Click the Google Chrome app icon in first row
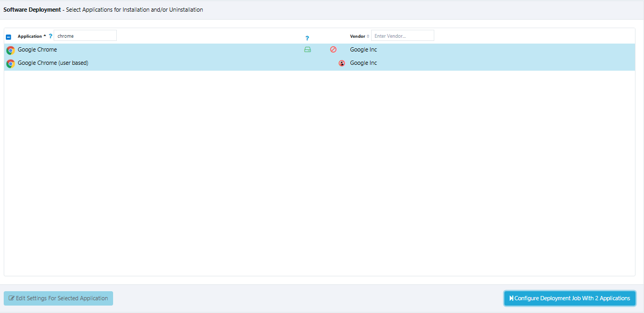This screenshot has height=313, width=644. pyautogui.click(x=10, y=50)
